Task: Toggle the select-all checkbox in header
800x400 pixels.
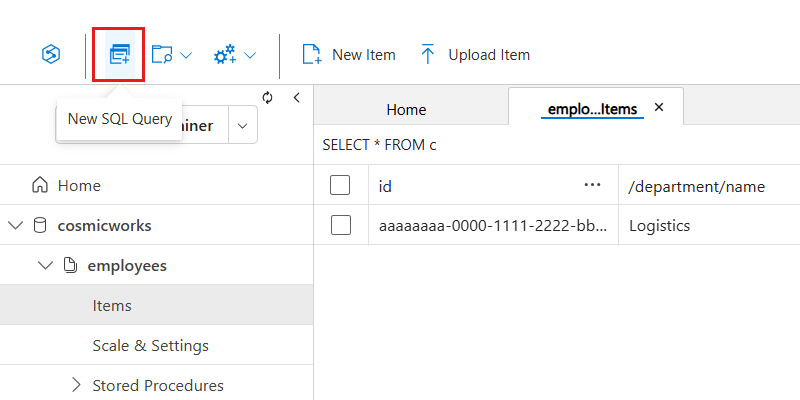Action: click(x=340, y=185)
